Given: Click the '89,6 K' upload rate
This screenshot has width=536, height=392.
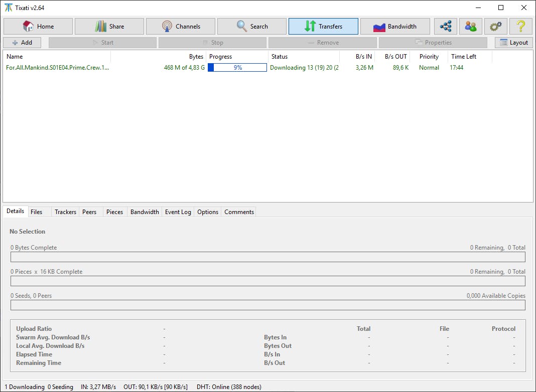Looking at the screenshot, I should [x=400, y=68].
